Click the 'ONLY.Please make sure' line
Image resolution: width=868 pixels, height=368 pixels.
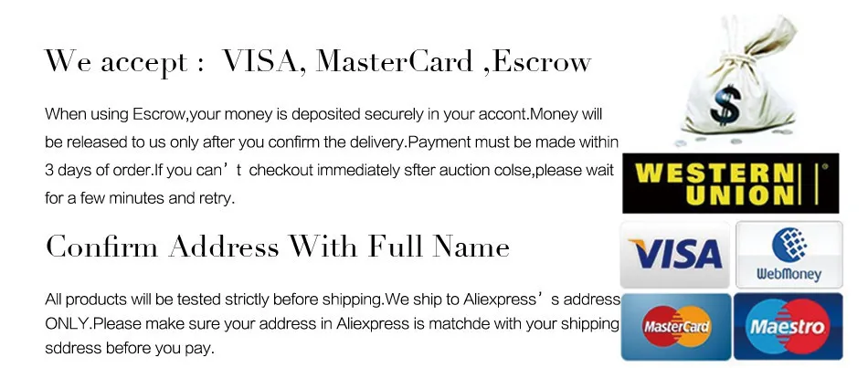coord(332,324)
